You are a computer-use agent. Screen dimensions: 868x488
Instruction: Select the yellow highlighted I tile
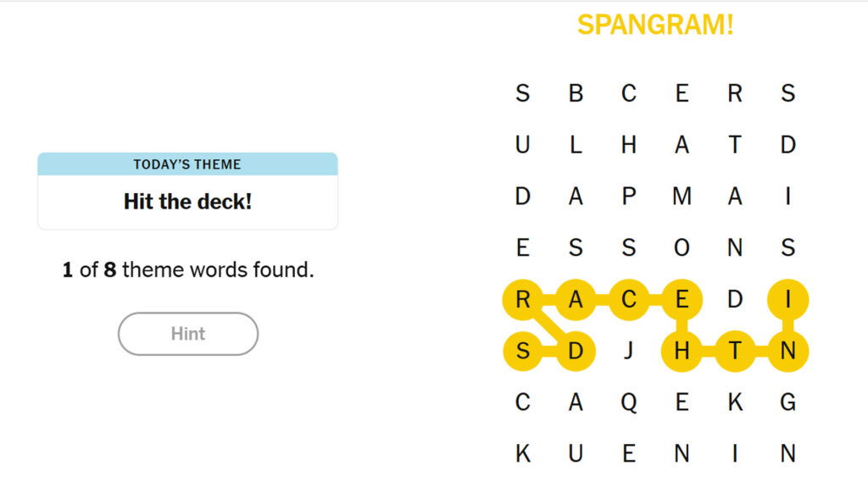click(x=787, y=299)
